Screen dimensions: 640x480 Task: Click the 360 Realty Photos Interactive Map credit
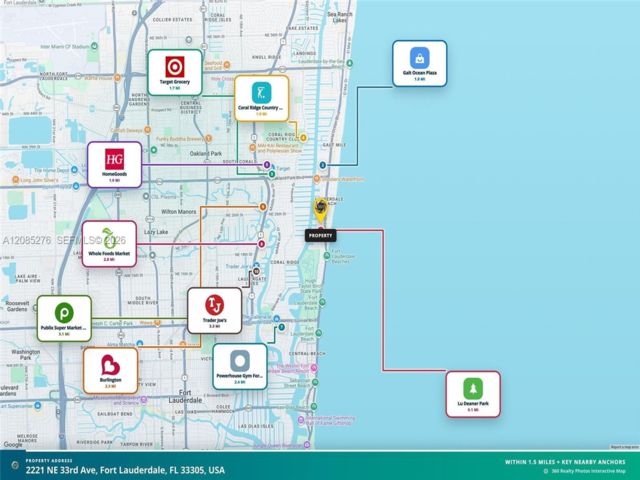585,471
